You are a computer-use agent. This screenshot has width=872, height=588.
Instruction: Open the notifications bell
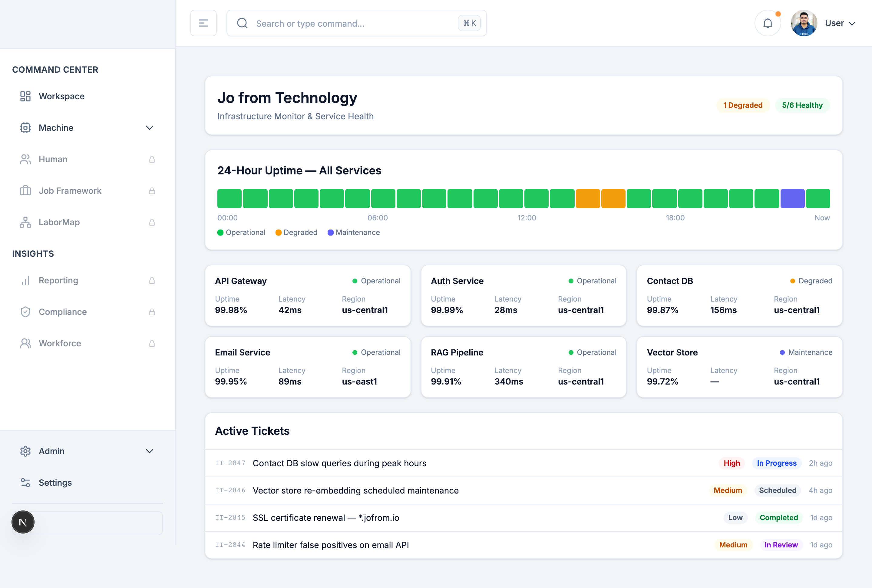(x=768, y=23)
